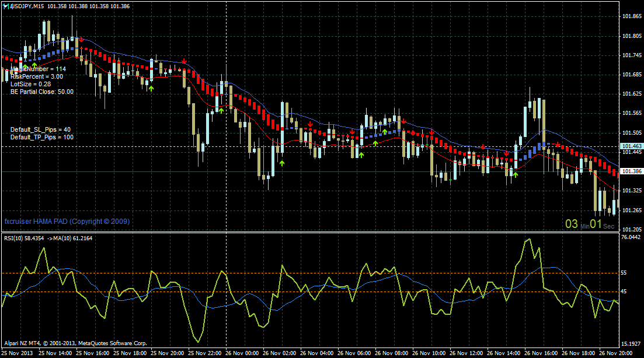Viewport: 644px width, 358px height.
Task: Click the 25 Nov 22:00 time label
Action: click(x=204, y=353)
